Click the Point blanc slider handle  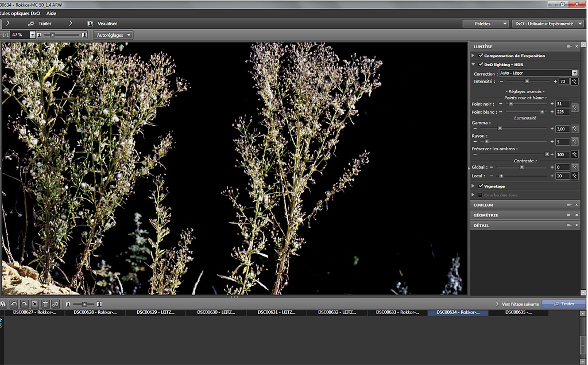coord(542,112)
